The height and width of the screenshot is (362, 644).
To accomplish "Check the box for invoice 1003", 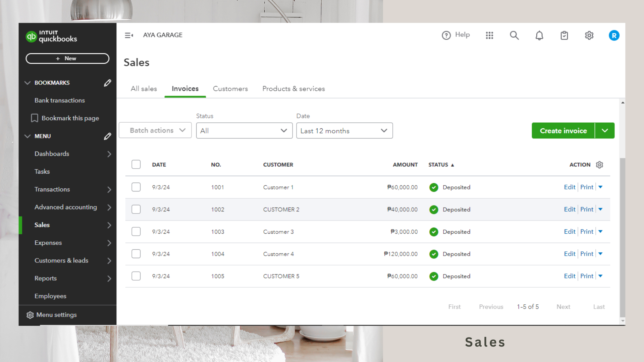I will point(136,232).
